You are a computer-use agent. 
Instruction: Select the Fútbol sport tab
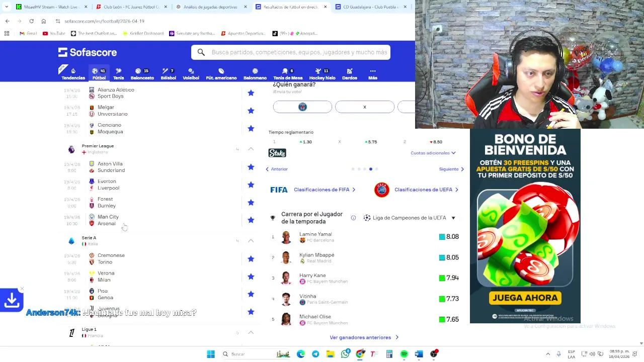[99, 73]
